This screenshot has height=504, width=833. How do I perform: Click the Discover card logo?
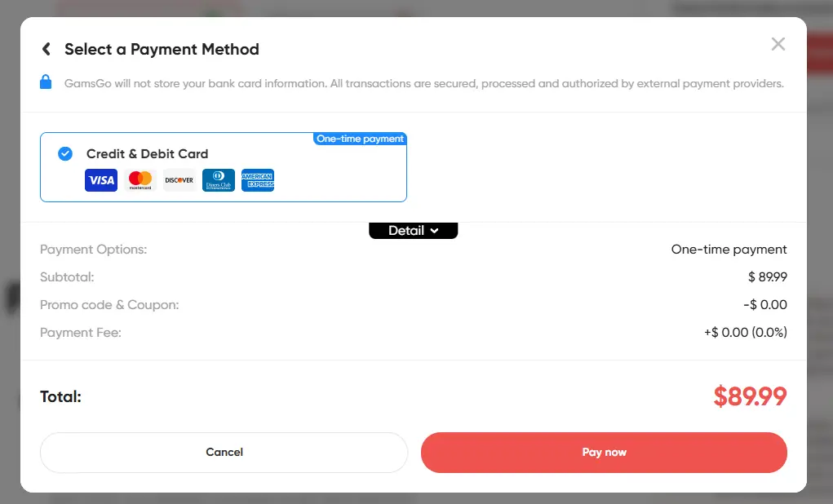point(179,180)
